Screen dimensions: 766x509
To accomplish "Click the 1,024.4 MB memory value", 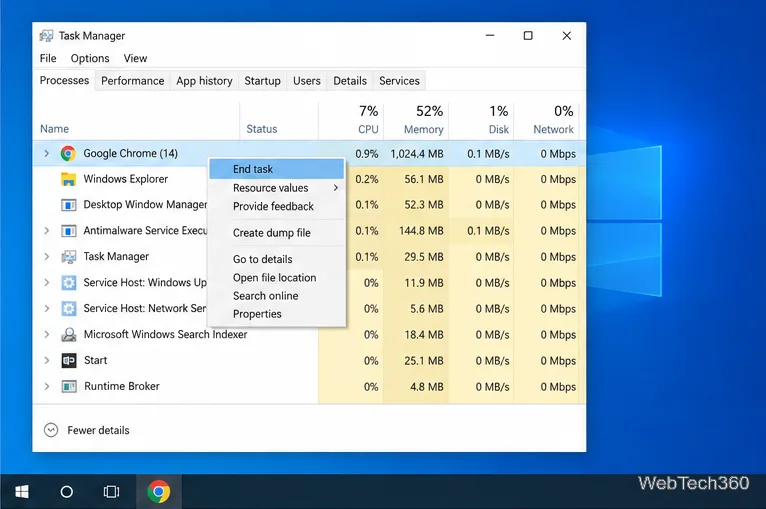I will point(417,154).
